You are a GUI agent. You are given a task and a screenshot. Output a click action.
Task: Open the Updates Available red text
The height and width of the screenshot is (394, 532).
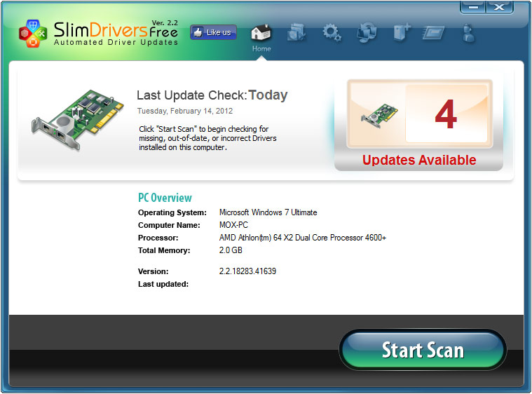coord(419,160)
